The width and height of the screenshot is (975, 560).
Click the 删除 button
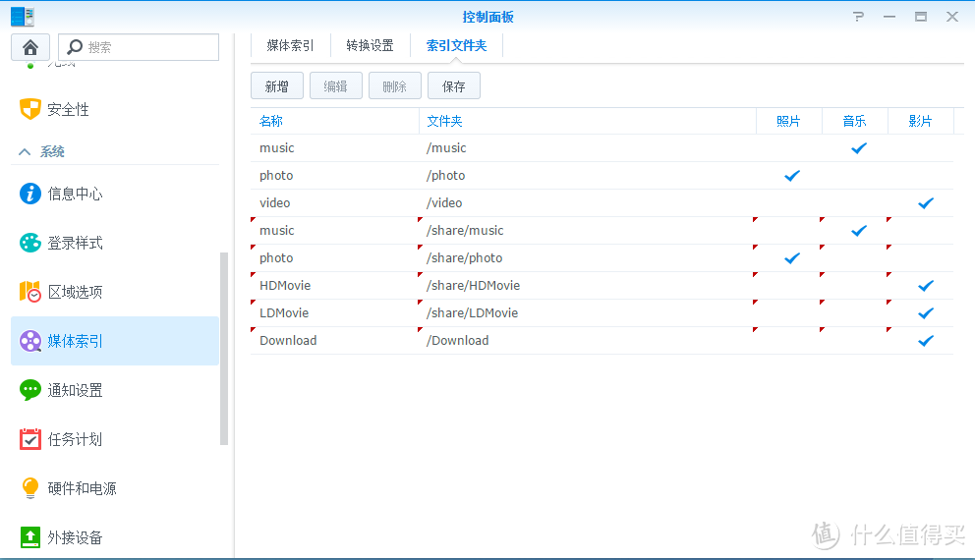click(395, 85)
